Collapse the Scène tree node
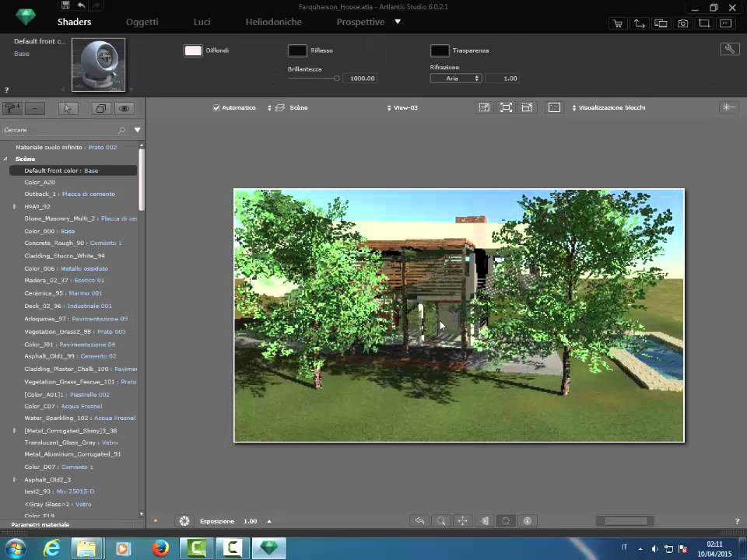This screenshot has height=560, width=747. point(5,159)
